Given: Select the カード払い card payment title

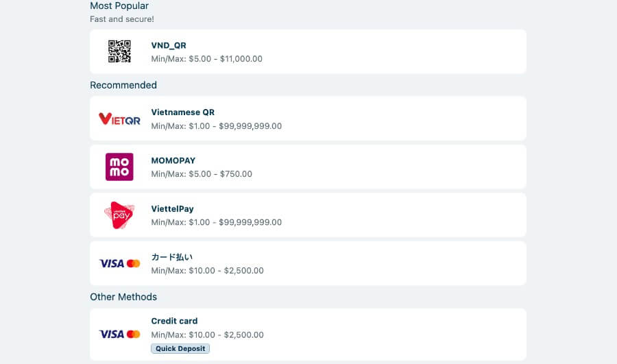Looking at the screenshot, I should pos(172,257).
